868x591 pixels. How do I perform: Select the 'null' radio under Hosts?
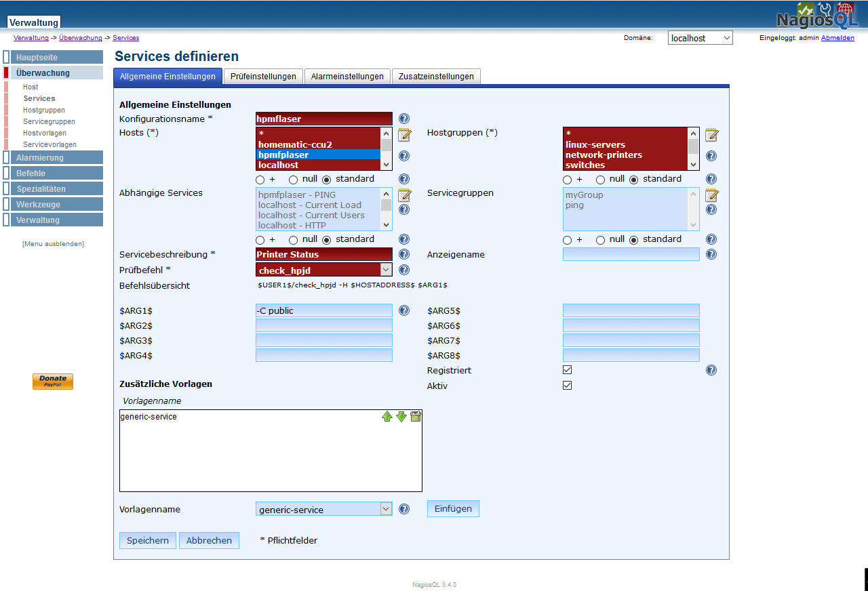tap(294, 180)
